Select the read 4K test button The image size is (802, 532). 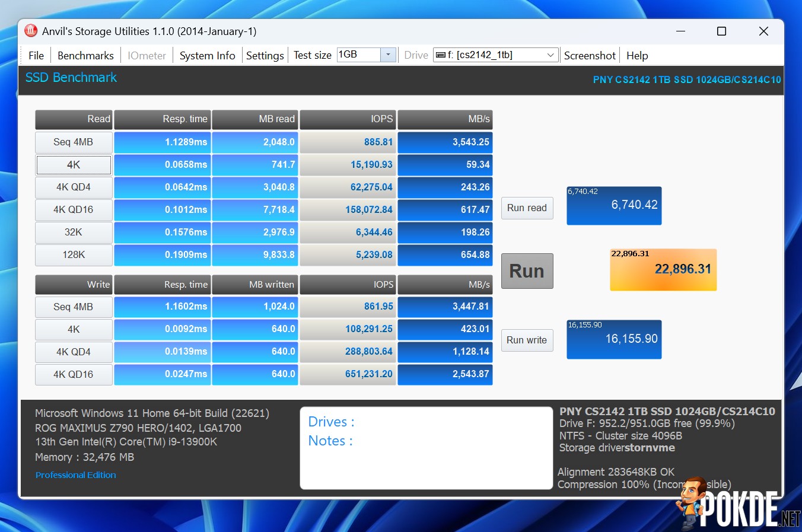click(x=74, y=165)
